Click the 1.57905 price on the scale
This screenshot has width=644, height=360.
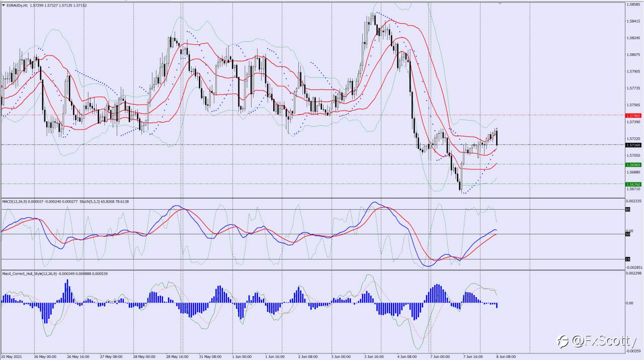point(633,71)
